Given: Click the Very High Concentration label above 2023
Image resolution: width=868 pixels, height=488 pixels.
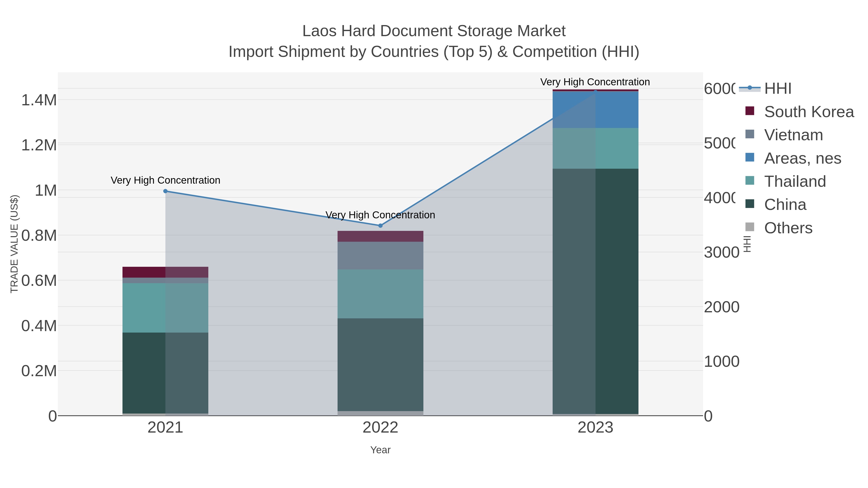Looking at the screenshot, I should [x=595, y=82].
